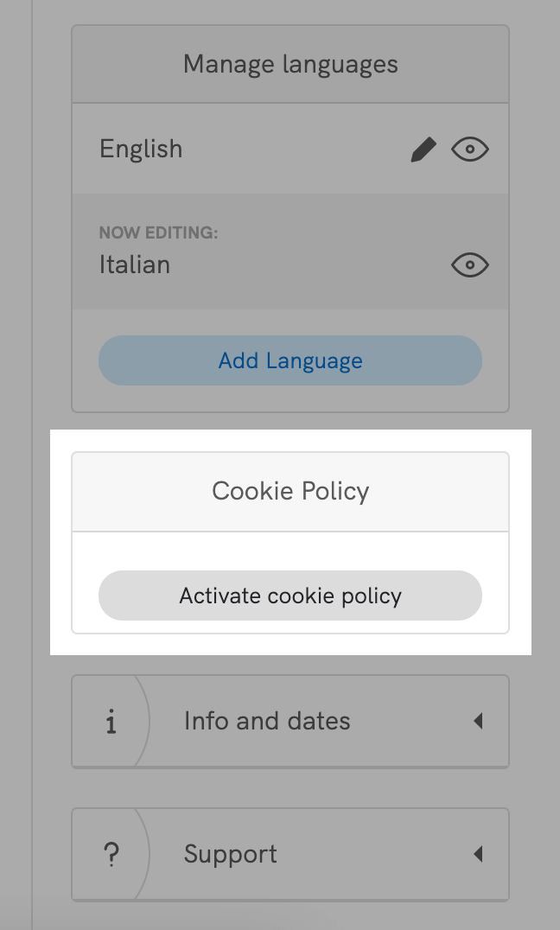Click the info icon beside Info and dates

pyautogui.click(x=111, y=721)
